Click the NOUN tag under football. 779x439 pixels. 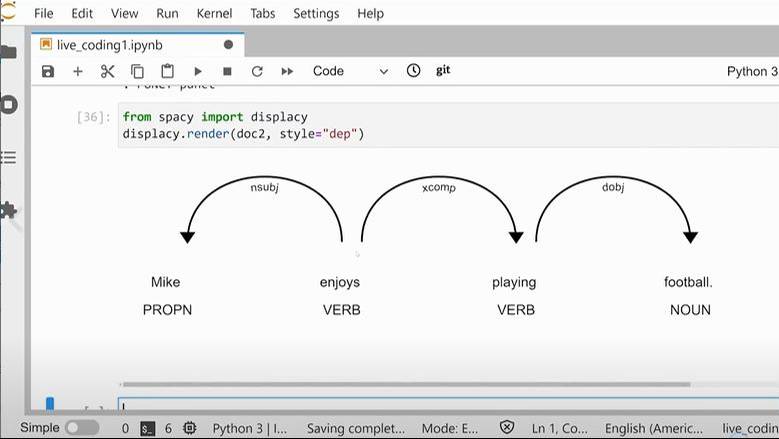(690, 310)
